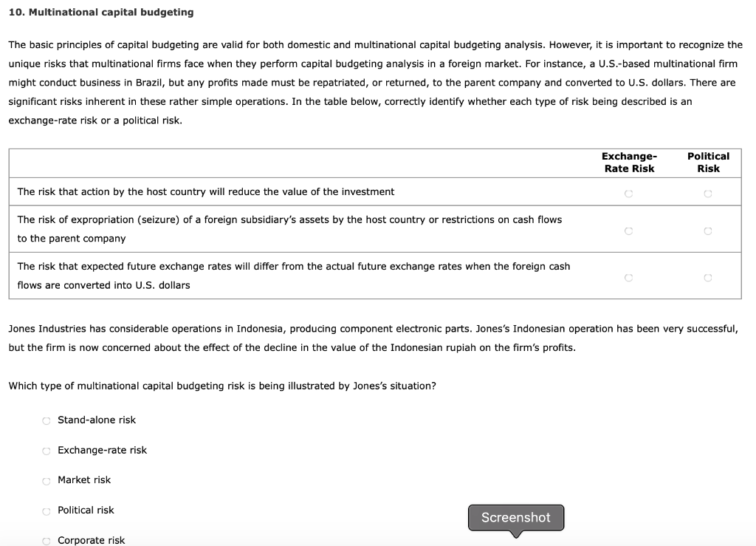The width and height of the screenshot is (756, 546).
Task: Click the Corporate risk label text
Action: point(91,540)
